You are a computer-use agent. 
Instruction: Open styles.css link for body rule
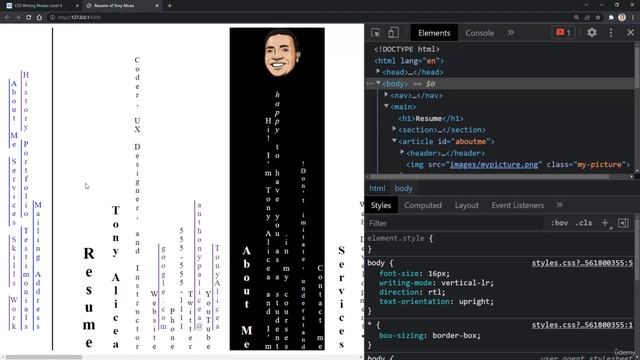coord(582,263)
